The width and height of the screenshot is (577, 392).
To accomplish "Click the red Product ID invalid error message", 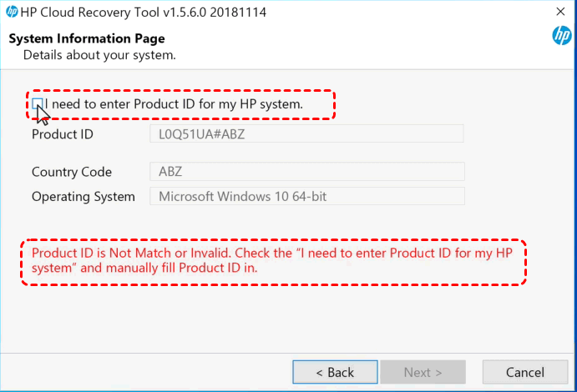I will [272, 260].
